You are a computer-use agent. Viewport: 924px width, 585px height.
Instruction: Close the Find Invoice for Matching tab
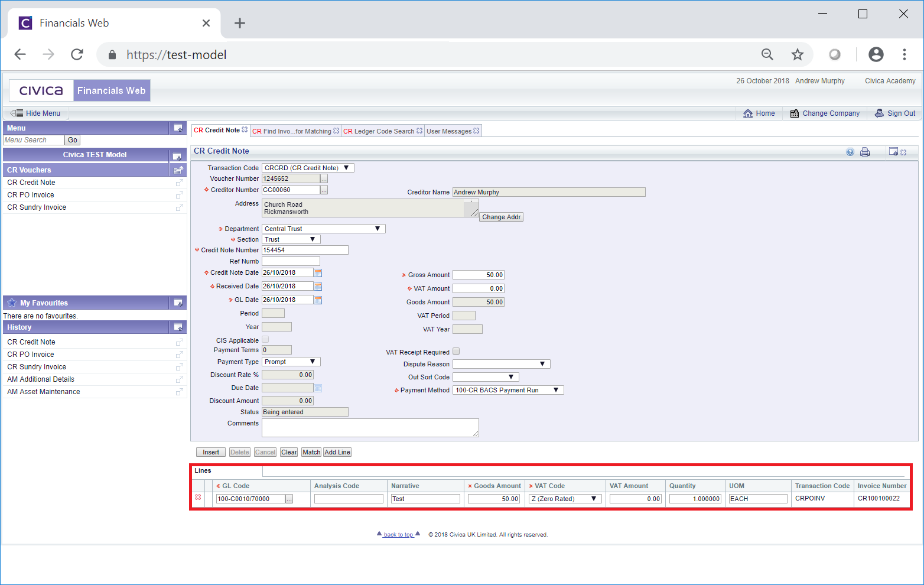click(336, 131)
